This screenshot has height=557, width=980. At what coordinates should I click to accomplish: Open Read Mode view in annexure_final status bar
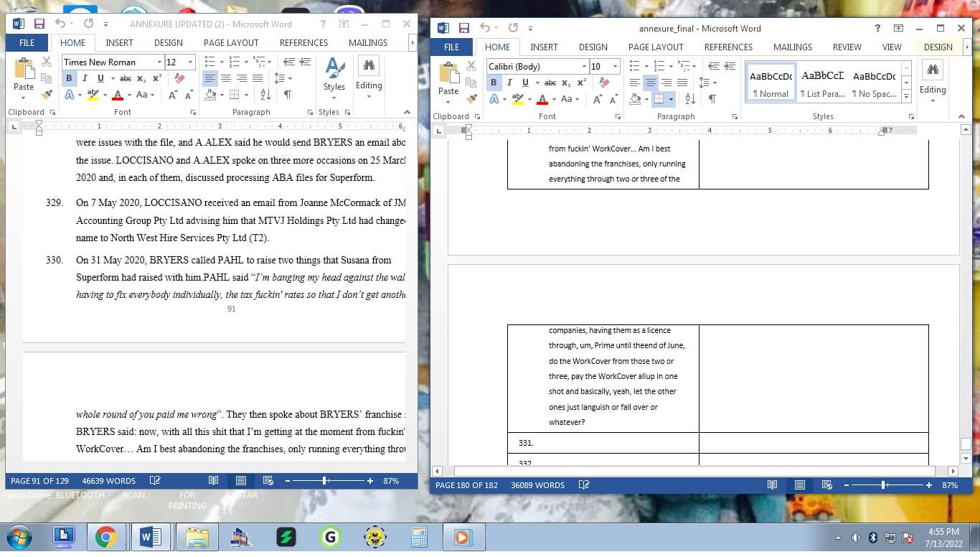[x=772, y=485]
